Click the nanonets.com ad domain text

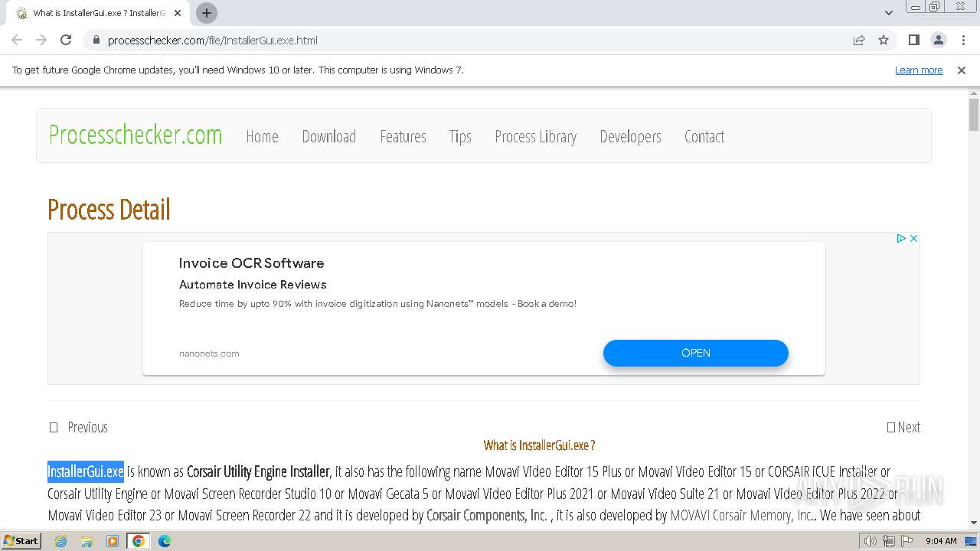pos(209,354)
